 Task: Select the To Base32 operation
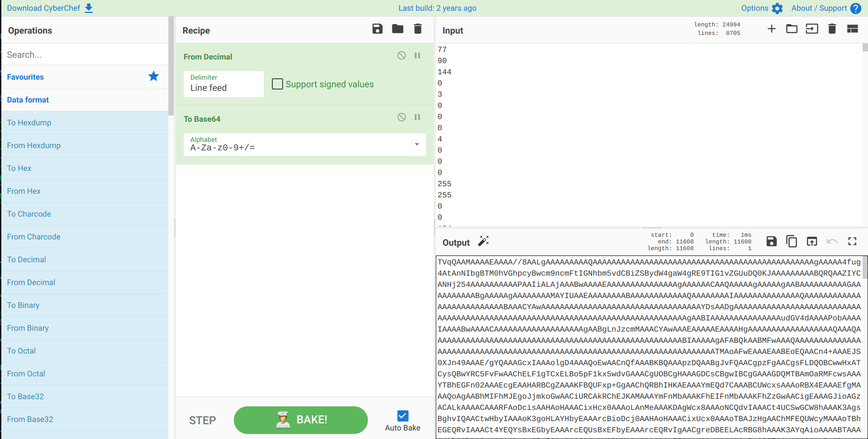(85, 396)
